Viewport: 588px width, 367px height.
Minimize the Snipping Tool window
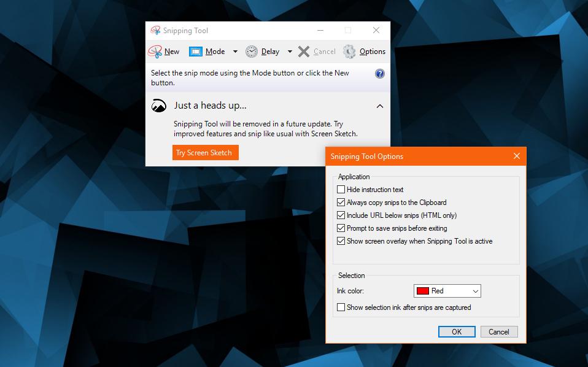pyautogui.click(x=320, y=30)
